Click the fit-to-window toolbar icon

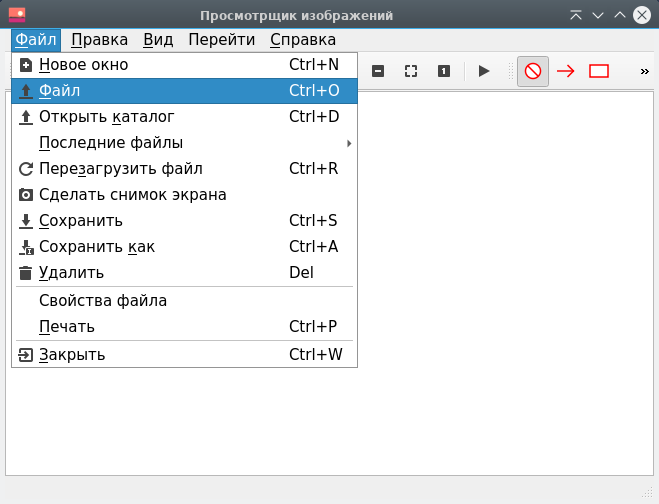coord(410,71)
